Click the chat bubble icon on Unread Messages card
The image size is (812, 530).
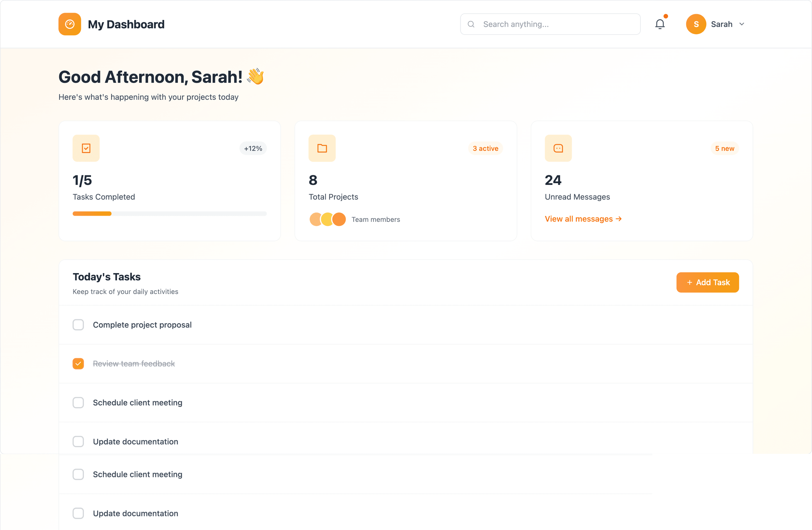(x=558, y=148)
